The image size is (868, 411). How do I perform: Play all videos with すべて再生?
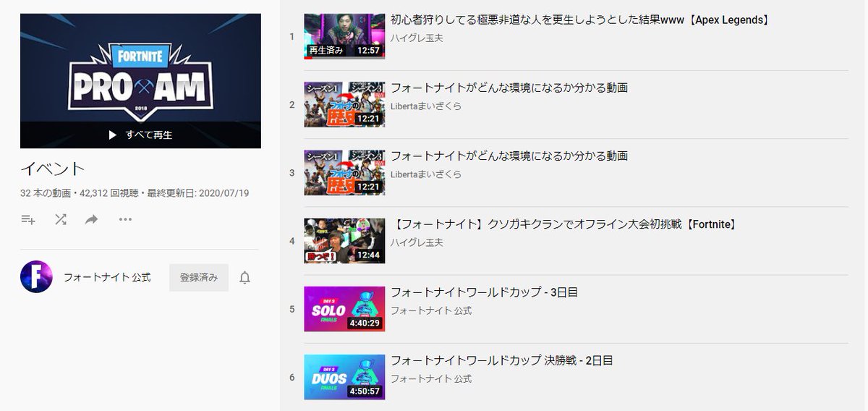click(x=140, y=135)
